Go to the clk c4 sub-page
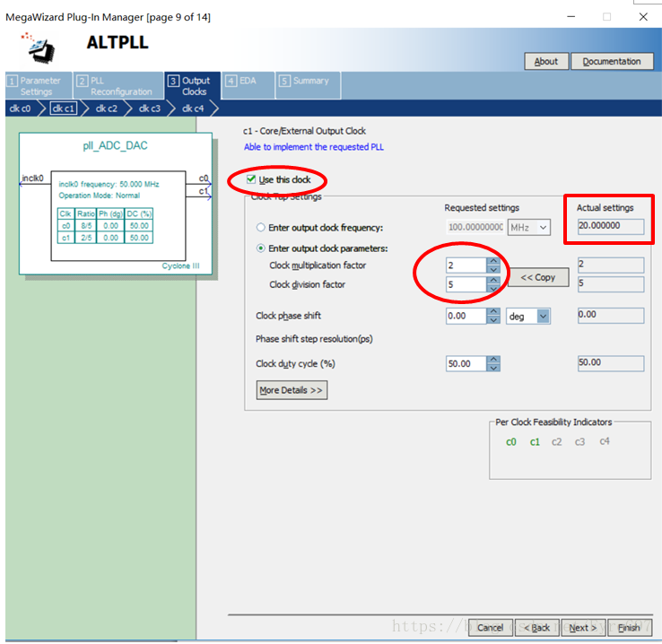 193,109
